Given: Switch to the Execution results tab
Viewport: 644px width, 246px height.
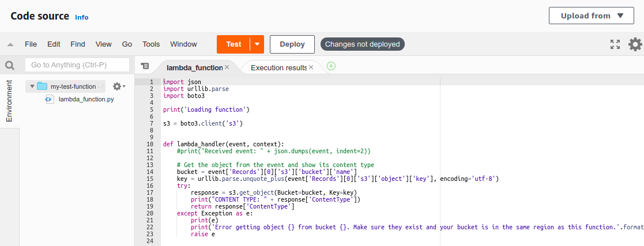Looking at the screenshot, I should point(278,67).
